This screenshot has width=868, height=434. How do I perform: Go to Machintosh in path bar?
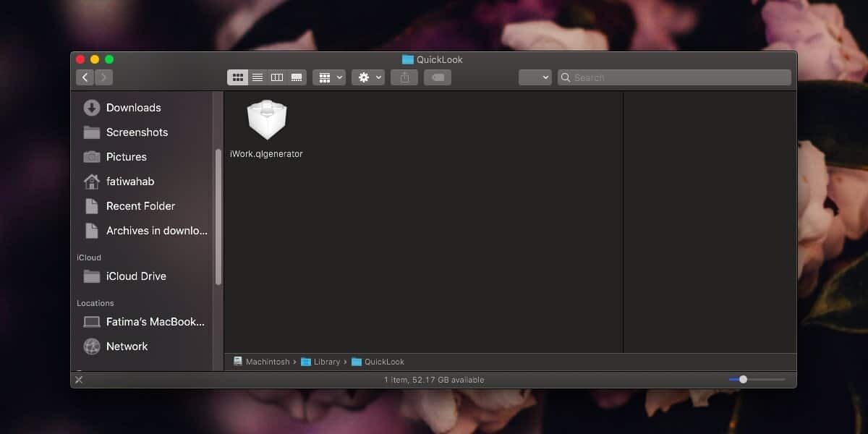[267, 362]
